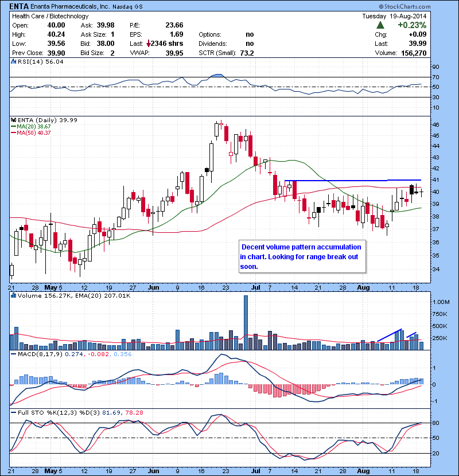The image size is (459, 476).
Task: Click the Jun label on price chart date axis
Action: (153, 287)
